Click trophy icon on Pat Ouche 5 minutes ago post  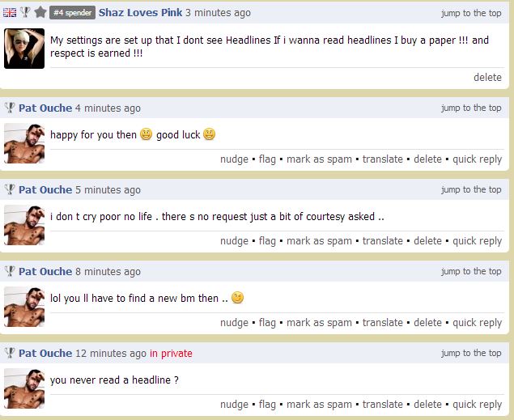10,189
